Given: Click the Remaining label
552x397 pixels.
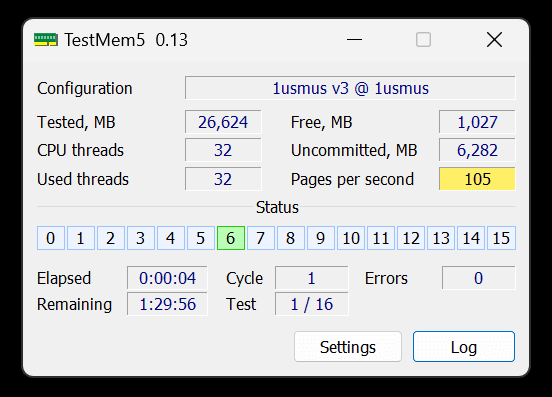Looking at the screenshot, I should pyautogui.click(x=74, y=304).
